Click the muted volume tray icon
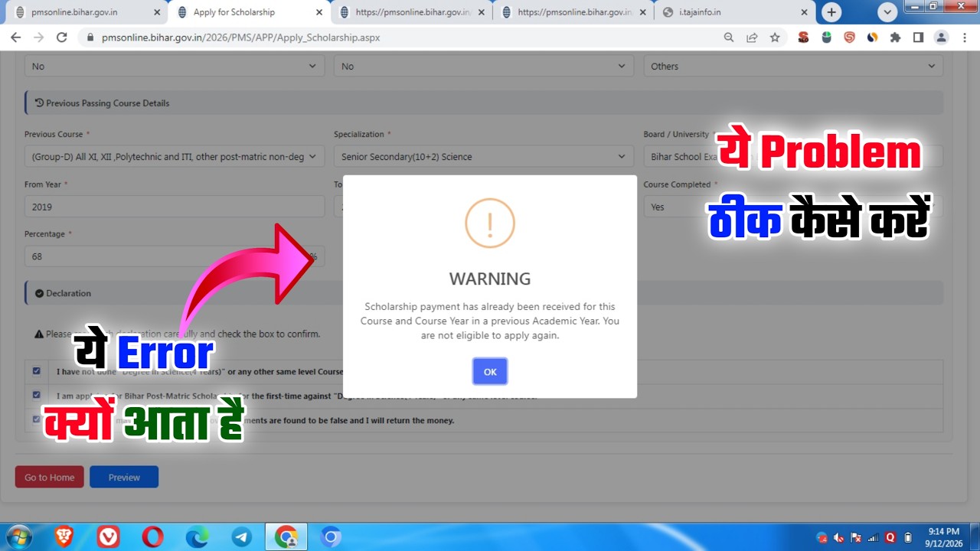Image resolution: width=980 pixels, height=551 pixels. pyautogui.click(x=839, y=538)
